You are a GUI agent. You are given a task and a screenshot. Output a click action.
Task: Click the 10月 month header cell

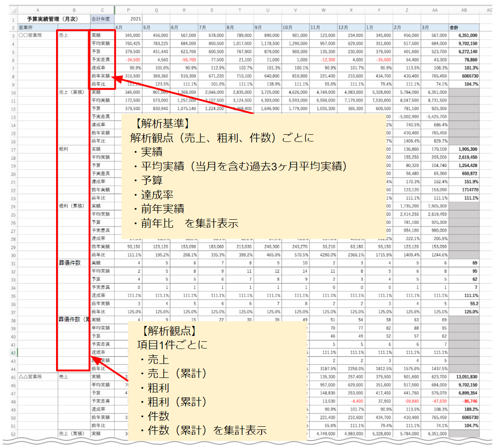pyautogui.click(x=296, y=27)
